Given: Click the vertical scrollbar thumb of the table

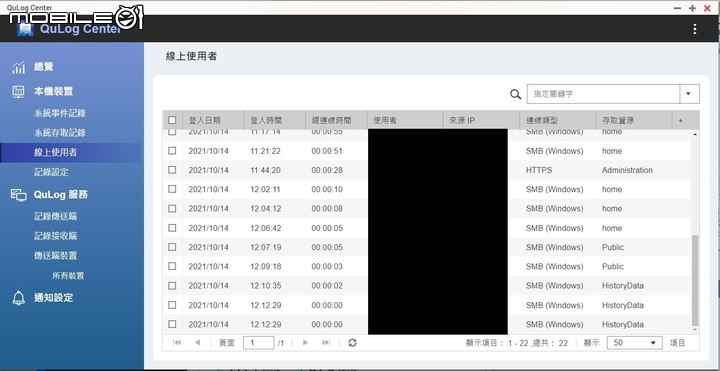Looking at the screenshot, I should tap(695, 280).
